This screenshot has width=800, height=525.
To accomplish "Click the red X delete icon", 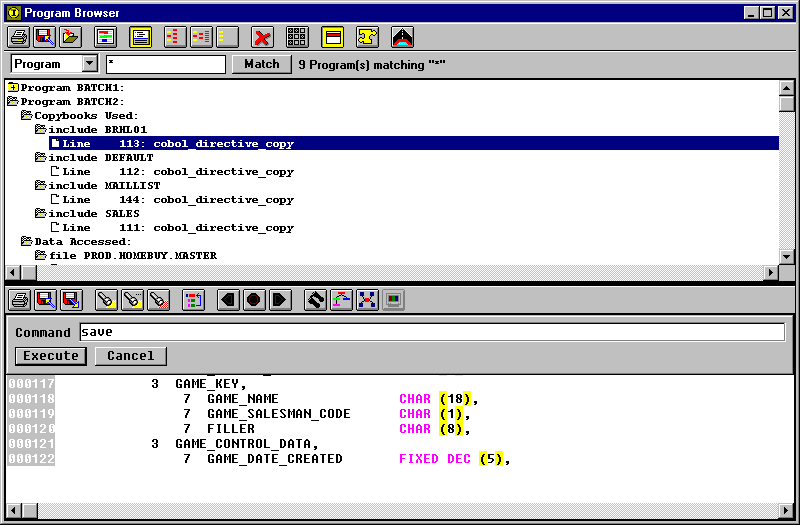I will 263,38.
